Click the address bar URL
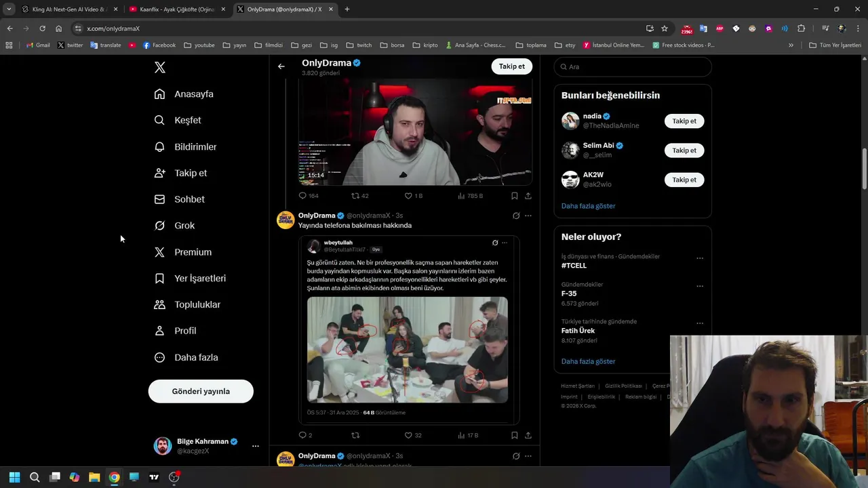Viewport: 868px width, 488px height. pyautogui.click(x=113, y=28)
